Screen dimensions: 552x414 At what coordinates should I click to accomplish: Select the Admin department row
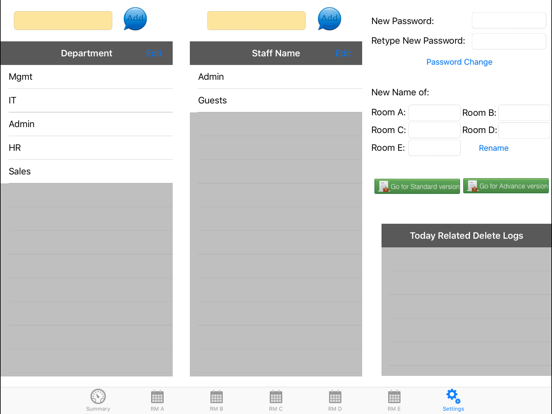[87, 124]
